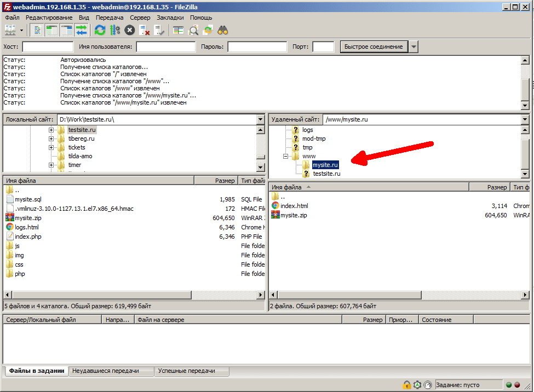Expand the tickets local tree folder
The width and height of the screenshot is (534, 392).
51,147
